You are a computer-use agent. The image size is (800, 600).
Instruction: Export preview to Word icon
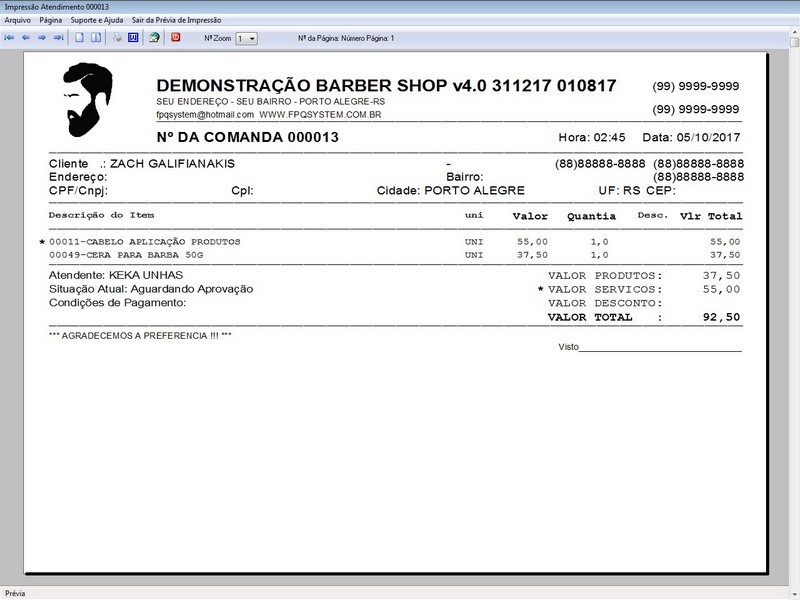pyautogui.click(x=133, y=38)
